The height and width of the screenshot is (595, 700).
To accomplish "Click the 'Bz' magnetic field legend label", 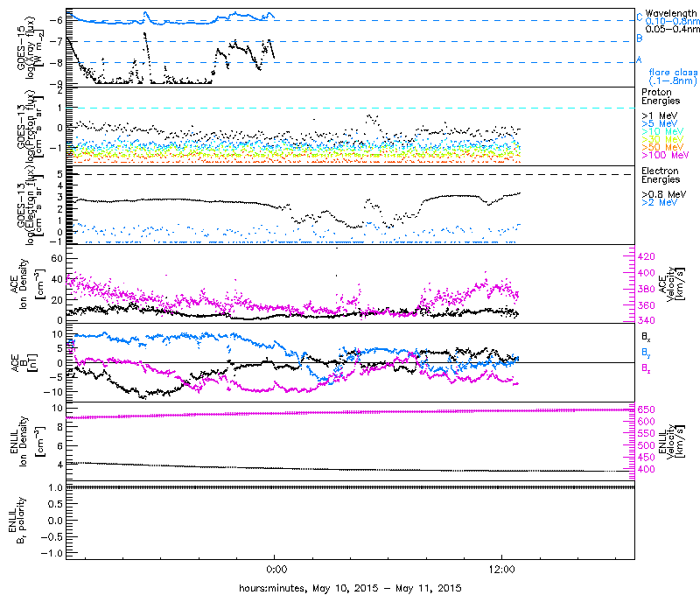I will tap(646, 368).
